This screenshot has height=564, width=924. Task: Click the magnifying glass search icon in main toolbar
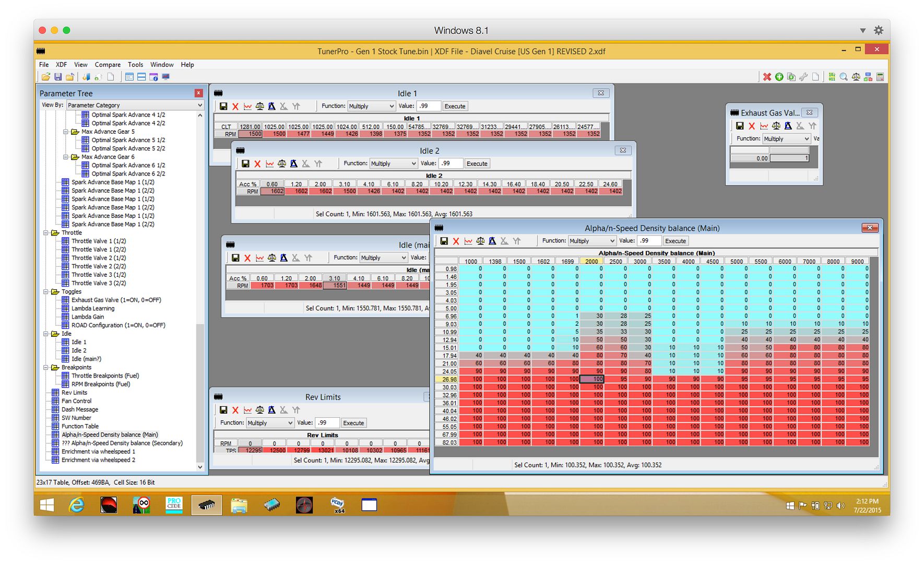[x=844, y=77]
